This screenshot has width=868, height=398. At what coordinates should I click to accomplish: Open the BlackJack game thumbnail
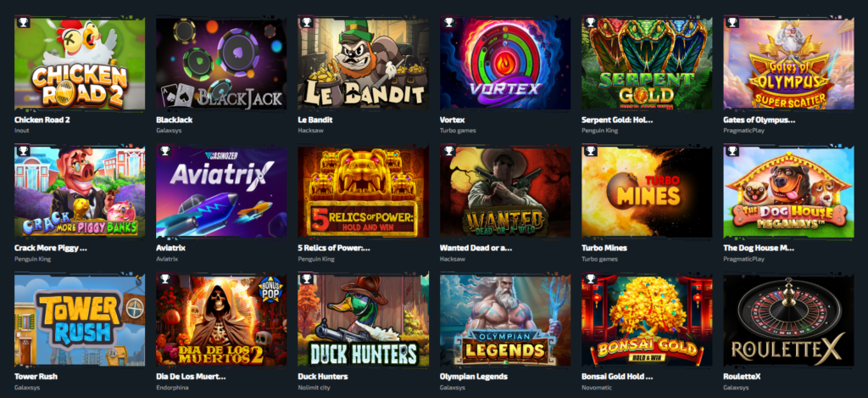coord(221,63)
